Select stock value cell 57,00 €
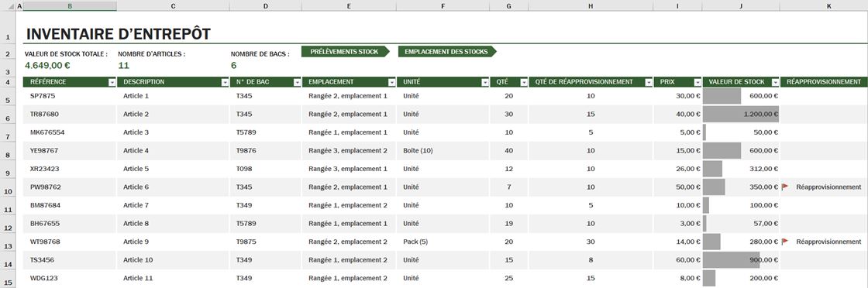Screen dimensions: 868x288 741,223
